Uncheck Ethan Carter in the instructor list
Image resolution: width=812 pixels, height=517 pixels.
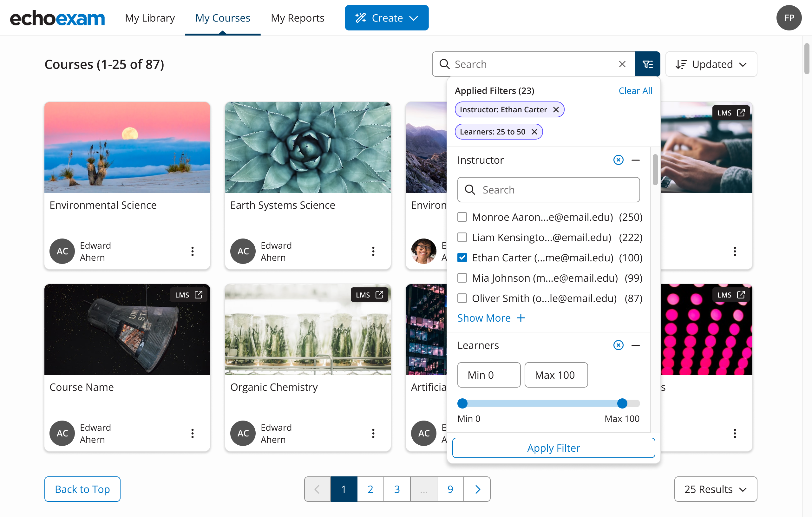(462, 257)
